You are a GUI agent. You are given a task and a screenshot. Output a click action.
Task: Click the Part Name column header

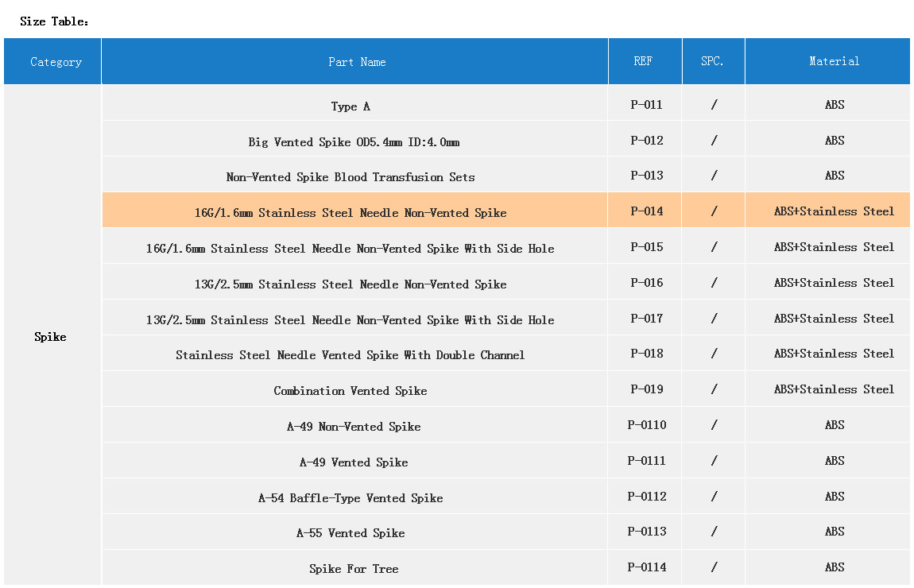point(357,62)
